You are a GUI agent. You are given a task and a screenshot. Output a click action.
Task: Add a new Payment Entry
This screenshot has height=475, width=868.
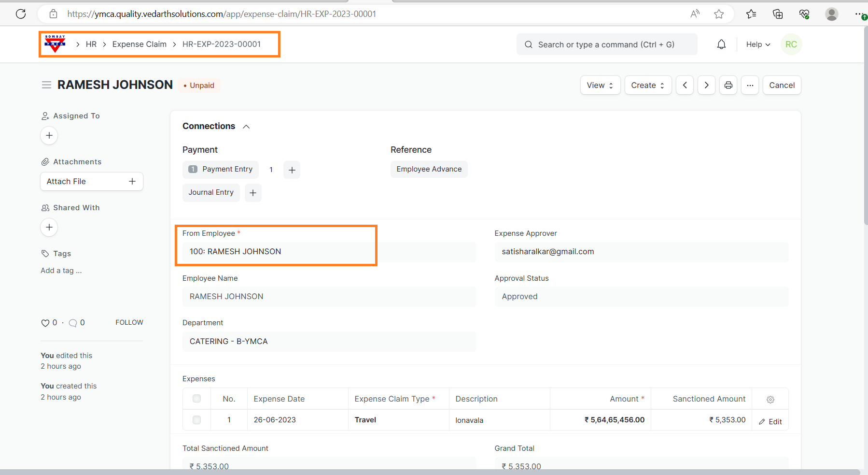click(292, 170)
